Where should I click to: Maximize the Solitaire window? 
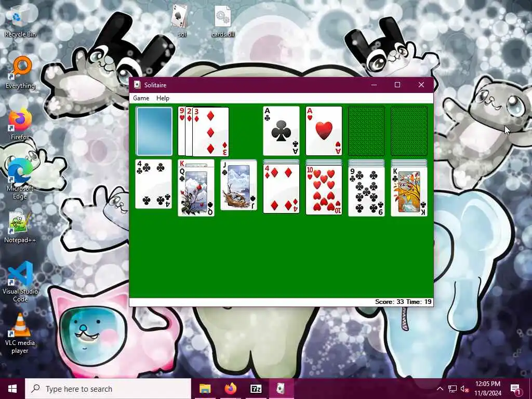(397, 85)
